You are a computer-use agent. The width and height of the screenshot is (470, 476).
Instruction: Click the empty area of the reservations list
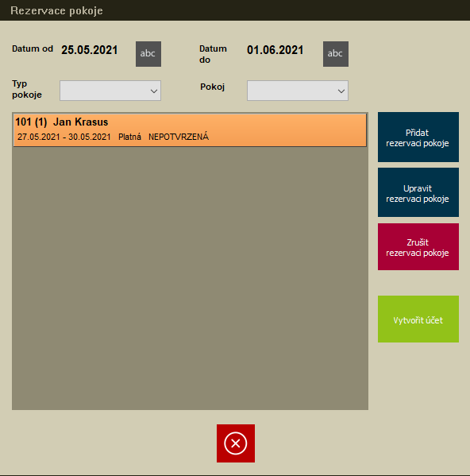tap(190, 278)
